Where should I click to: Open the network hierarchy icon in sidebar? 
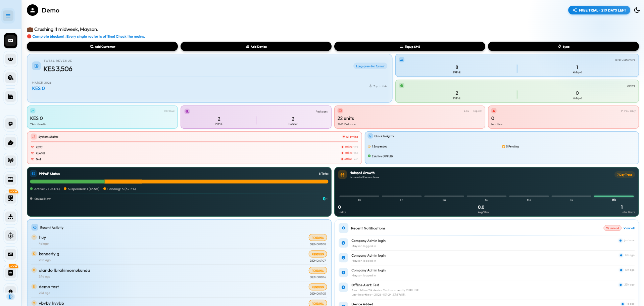10,217
